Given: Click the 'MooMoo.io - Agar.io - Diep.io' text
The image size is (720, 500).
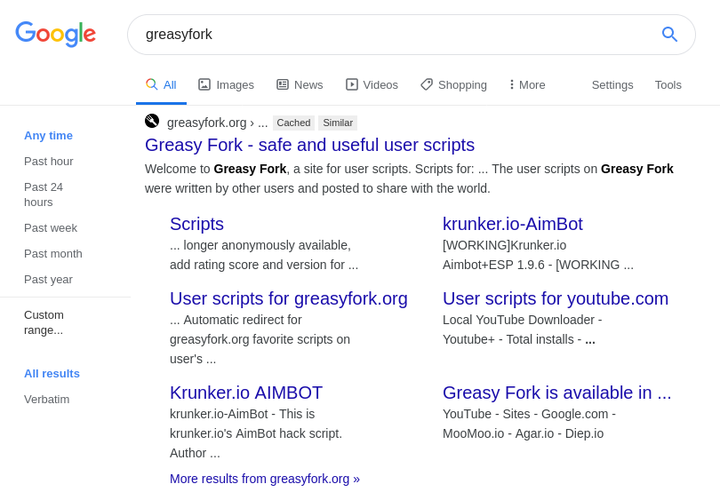Looking at the screenshot, I should (x=523, y=433).
